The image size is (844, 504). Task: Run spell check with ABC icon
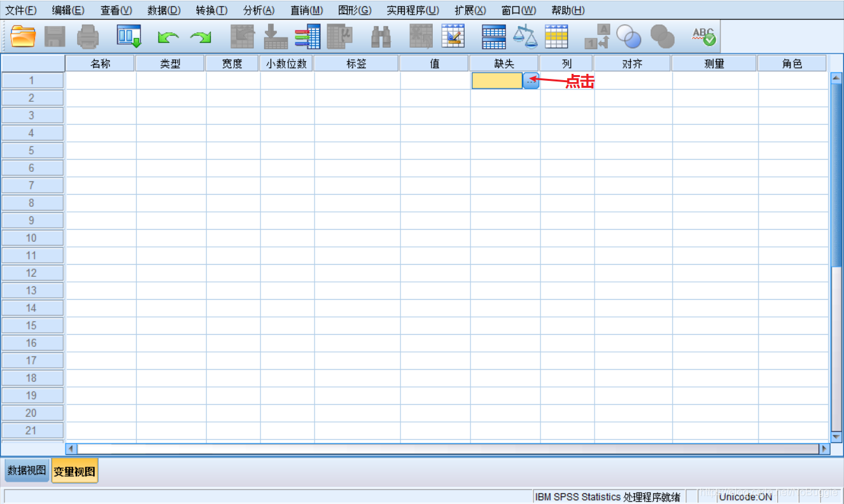[704, 36]
